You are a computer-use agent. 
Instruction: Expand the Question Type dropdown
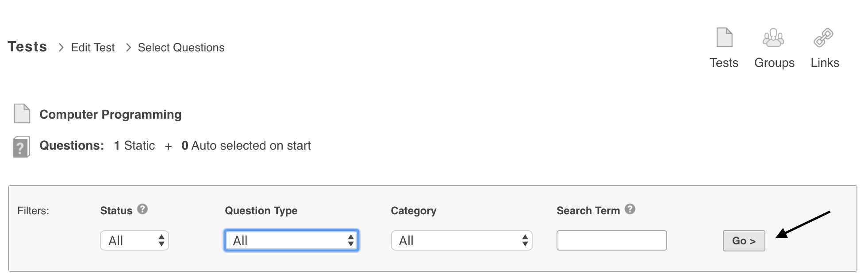(292, 240)
